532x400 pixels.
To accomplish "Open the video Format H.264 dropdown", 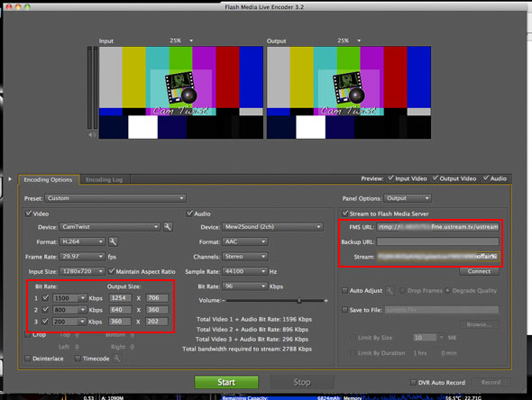I will pyautogui.click(x=82, y=241).
